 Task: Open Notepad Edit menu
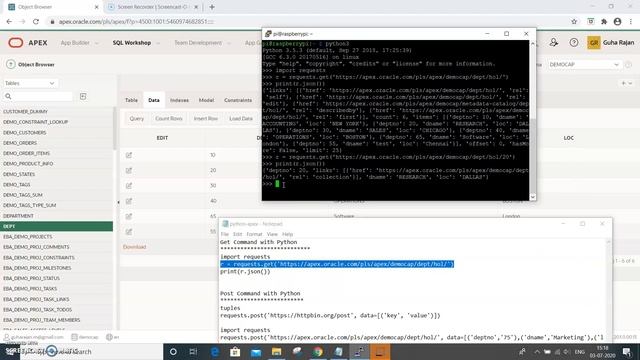pyautogui.click(x=237, y=234)
